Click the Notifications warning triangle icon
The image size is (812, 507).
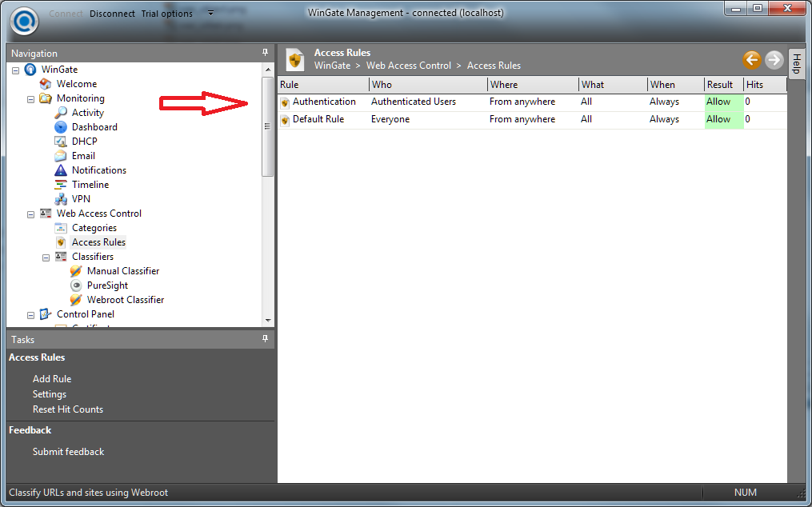tap(61, 170)
